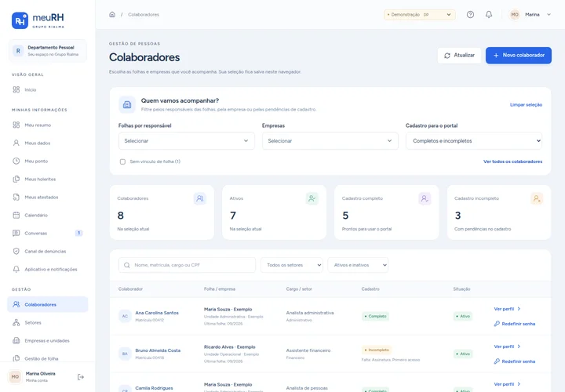The height and width of the screenshot is (392, 565).
Task: Click Ana Carolina Santos name
Action: (157, 313)
